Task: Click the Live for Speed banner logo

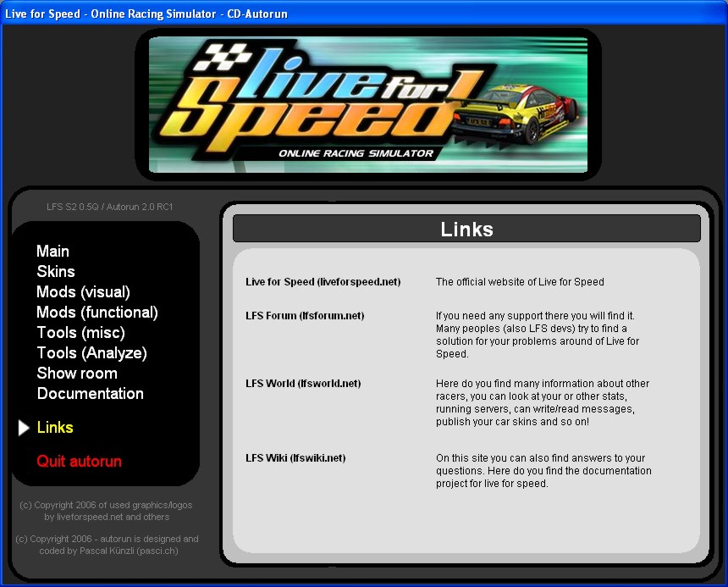Action: (368, 105)
